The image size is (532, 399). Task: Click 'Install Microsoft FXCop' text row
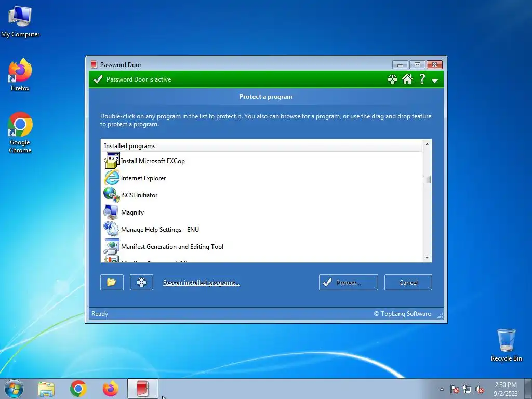153,161
